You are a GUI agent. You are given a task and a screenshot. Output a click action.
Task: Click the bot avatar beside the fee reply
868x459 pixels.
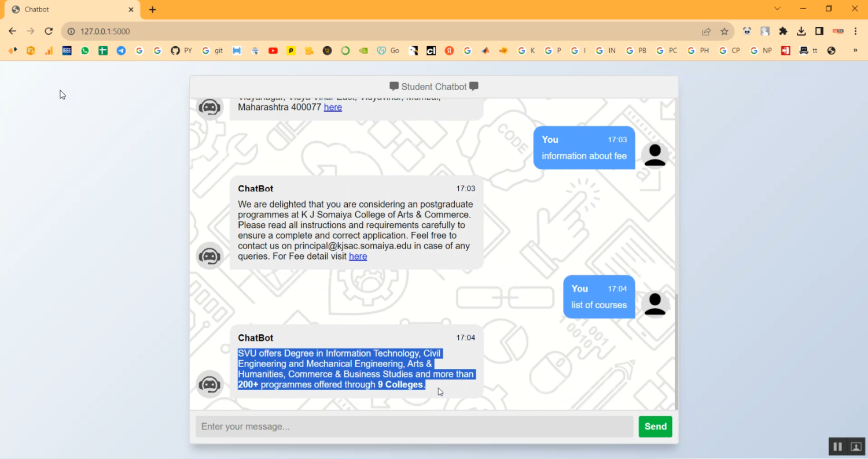point(209,256)
